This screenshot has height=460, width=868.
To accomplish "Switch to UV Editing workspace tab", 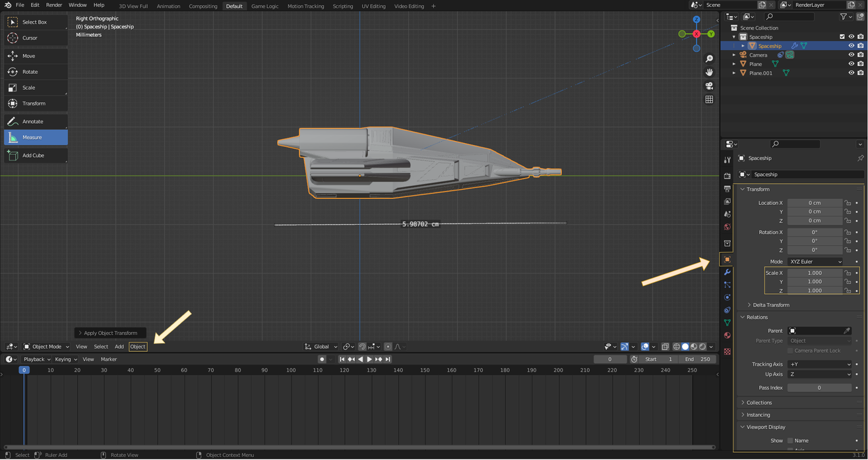I will coord(373,6).
